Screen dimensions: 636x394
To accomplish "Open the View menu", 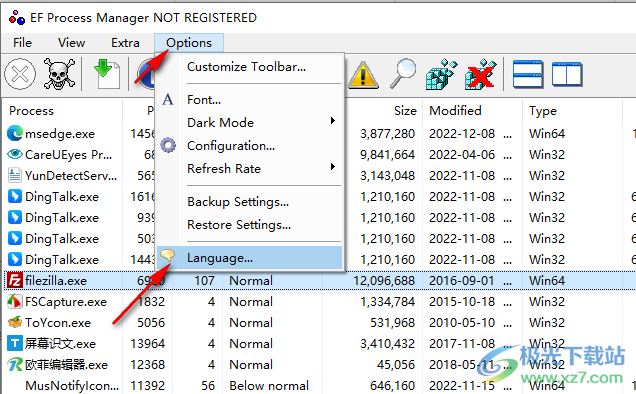I will click(71, 43).
